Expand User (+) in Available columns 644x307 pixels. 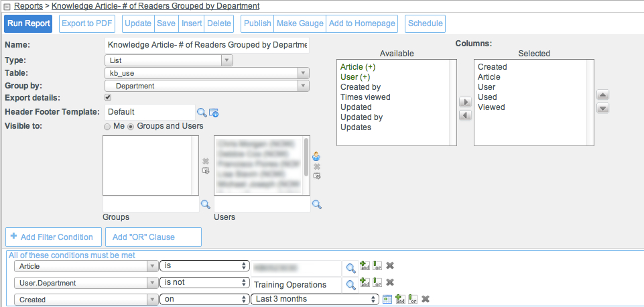click(355, 77)
